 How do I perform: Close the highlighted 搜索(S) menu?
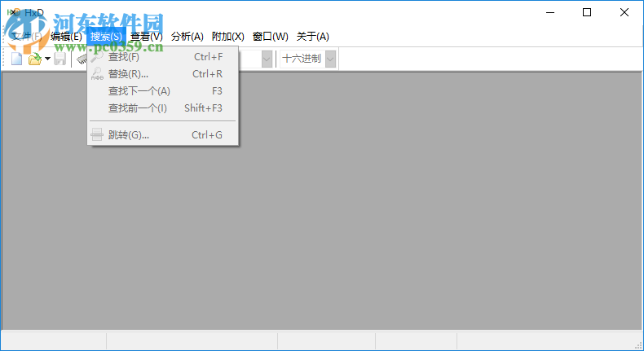pos(106,37)
